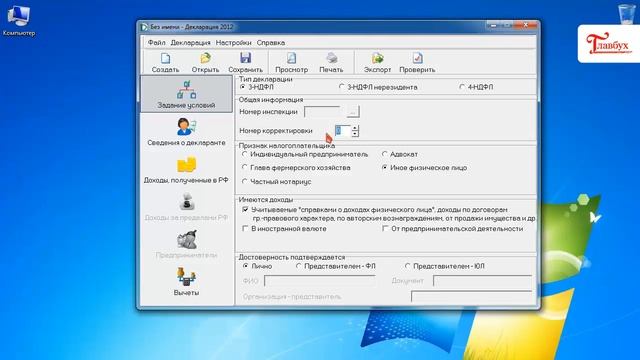This screenshot has width=640, height=360.
Task: Open Доходы, полученные в РФ section
Action: [x=187, y=169]
